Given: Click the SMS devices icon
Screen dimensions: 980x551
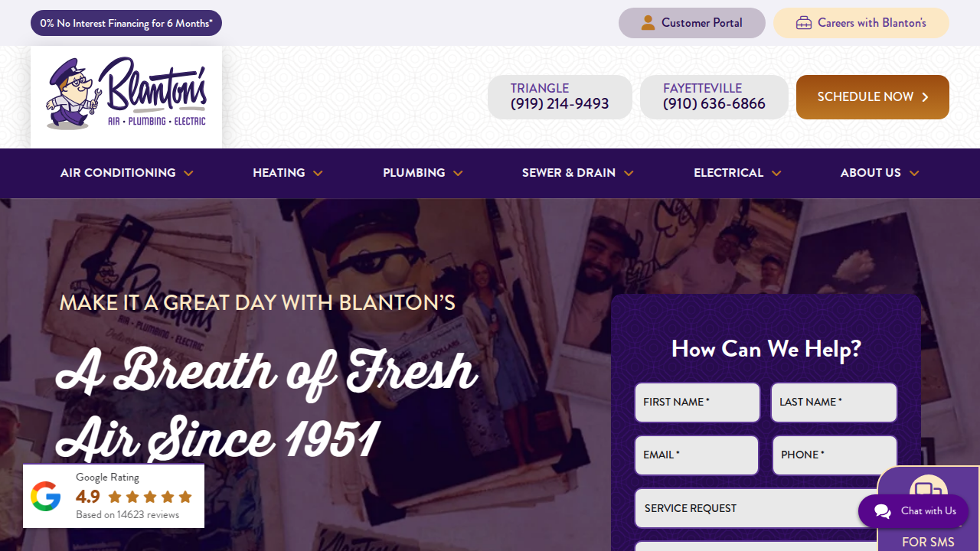Looking at the screenshot, I should pos(929,489).
